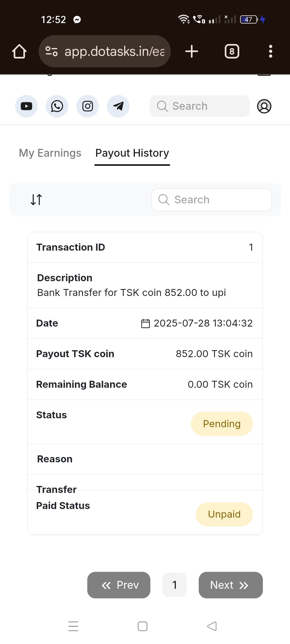The width and height of the screenshot is (290, 644).
Task: Tap the Telegram paper-plane icon
Action: [x=118, y=106]
